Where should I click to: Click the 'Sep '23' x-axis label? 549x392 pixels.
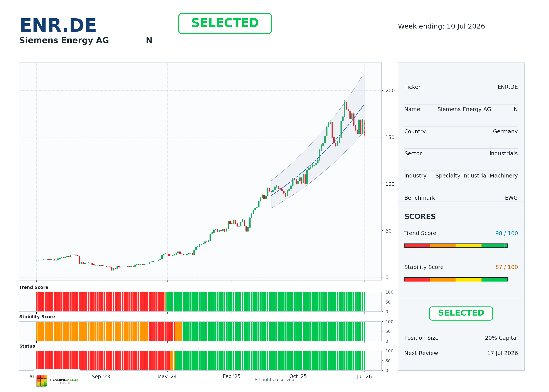(x=101, y=376)
